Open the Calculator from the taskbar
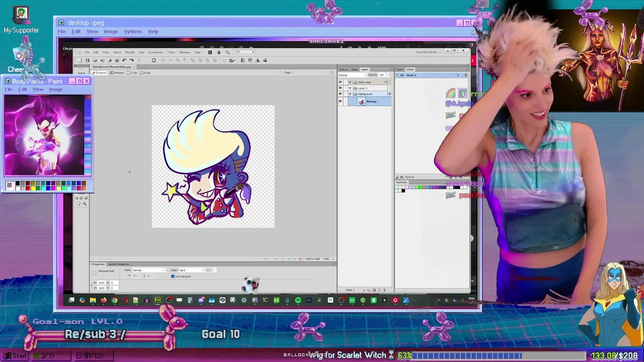This screenshot has height=362, width=644. (190, 300)
